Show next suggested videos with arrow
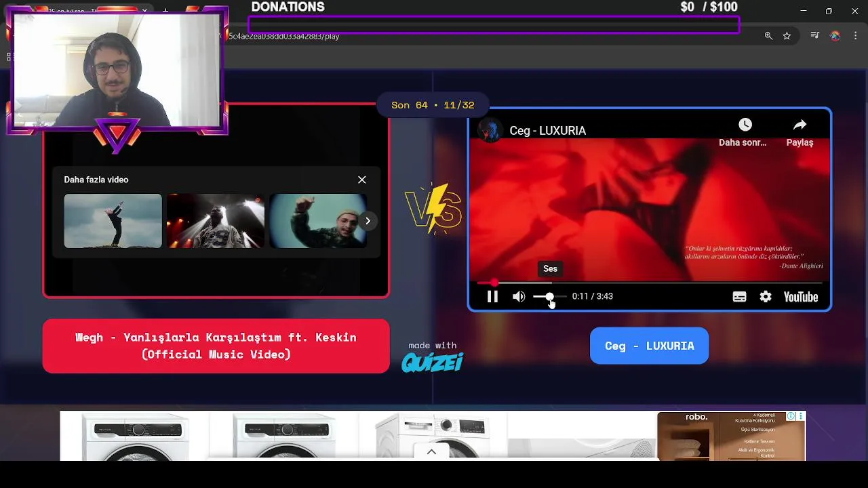Screen dimensions: 868x488 coord(368,221)
